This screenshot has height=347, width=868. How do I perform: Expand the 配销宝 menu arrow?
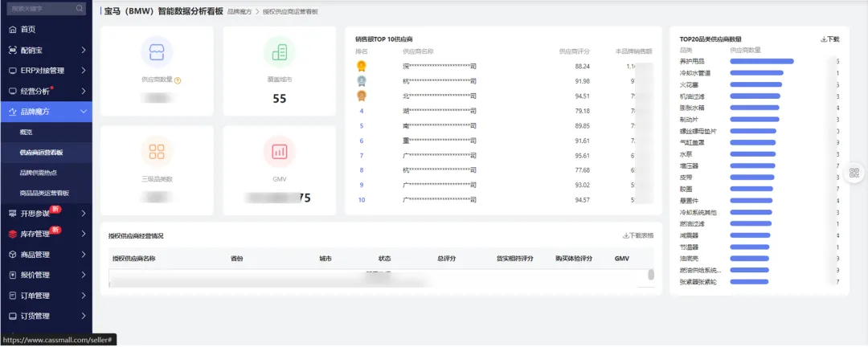click(x=83, y=50)
